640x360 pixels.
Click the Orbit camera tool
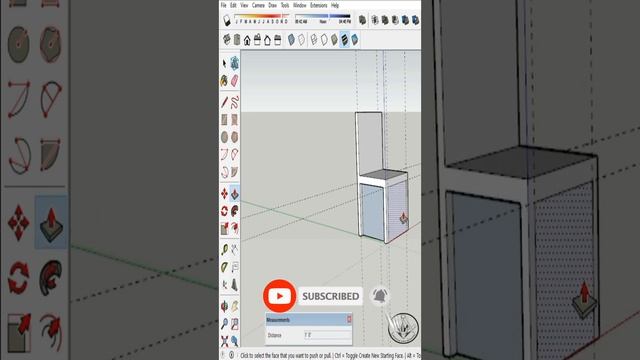point(224,306)
